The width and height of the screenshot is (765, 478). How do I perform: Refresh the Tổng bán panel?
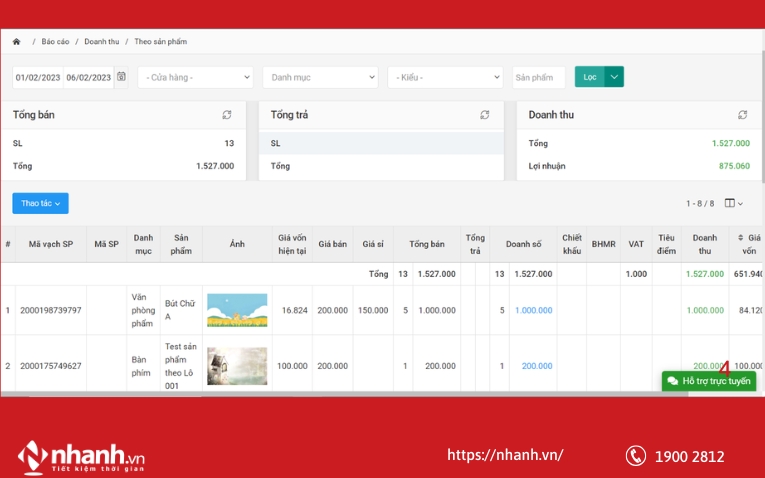[x=227, y=115]
